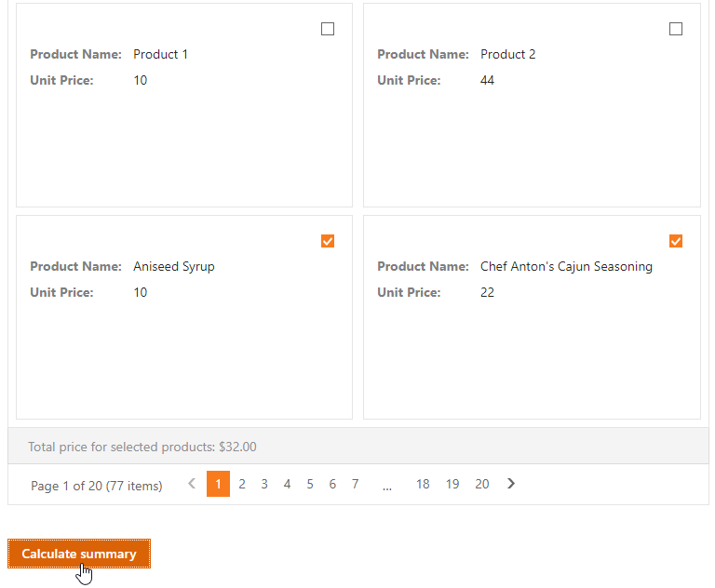Go to the previous page arrow
Viewport: 715px width, 588px height.
pos(192,484)
